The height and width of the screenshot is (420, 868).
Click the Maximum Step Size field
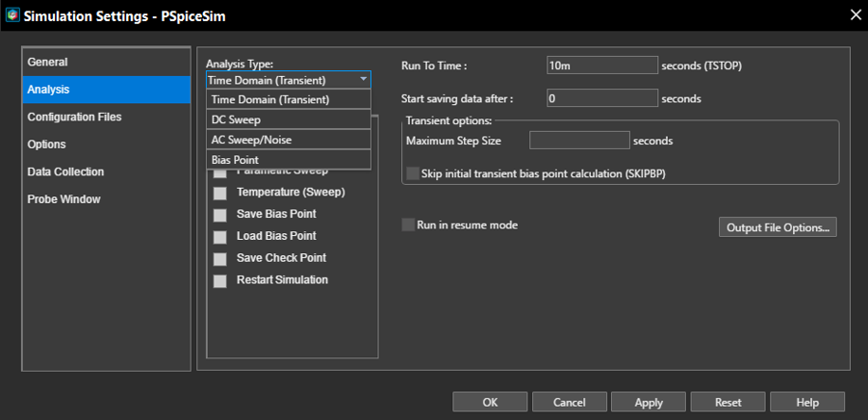pyautogui.click(x=579, y=141)
